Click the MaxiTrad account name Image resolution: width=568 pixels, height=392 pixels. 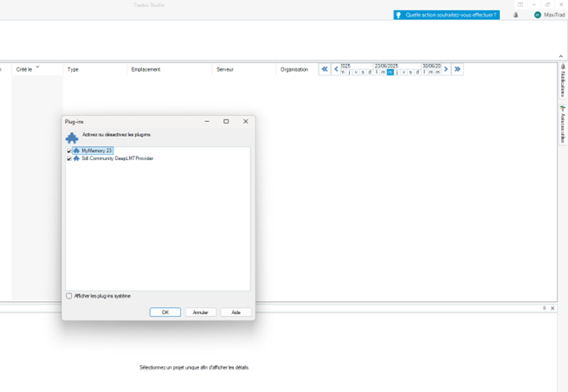point(554,15)
